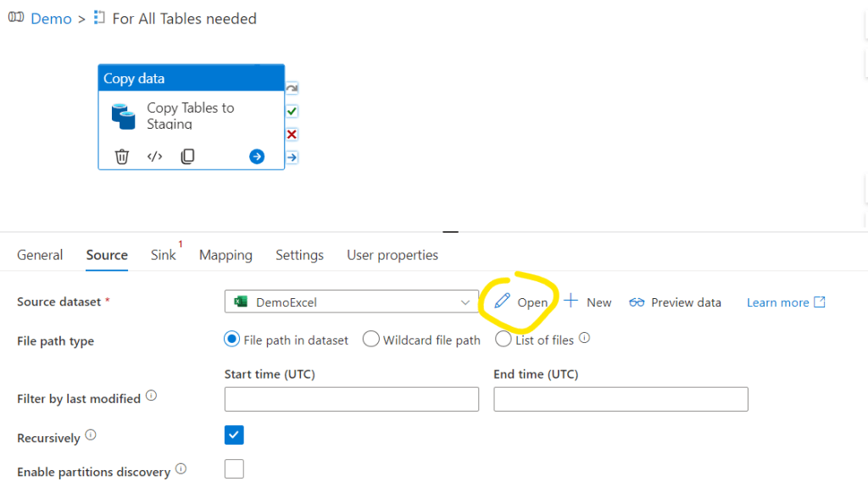Choose the Wildcard file path option

tap(370, 340)
